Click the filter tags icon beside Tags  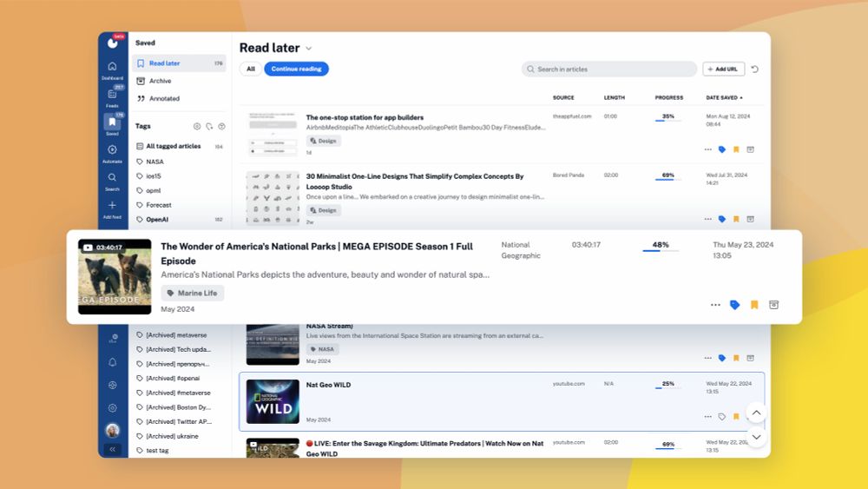(221, 126)
